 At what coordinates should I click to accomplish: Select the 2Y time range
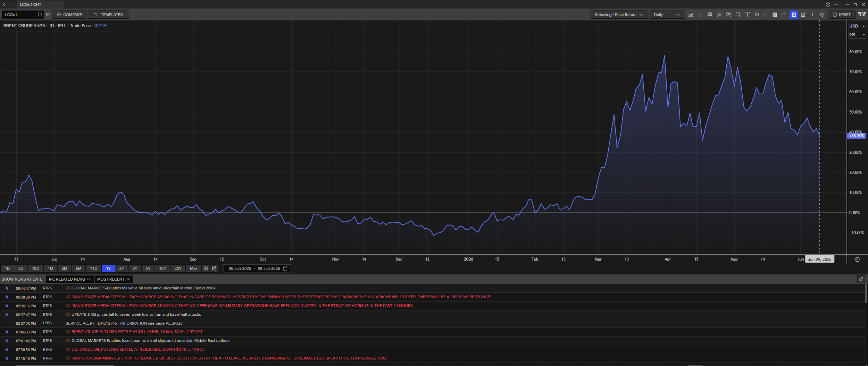click(x=122, y=269)
